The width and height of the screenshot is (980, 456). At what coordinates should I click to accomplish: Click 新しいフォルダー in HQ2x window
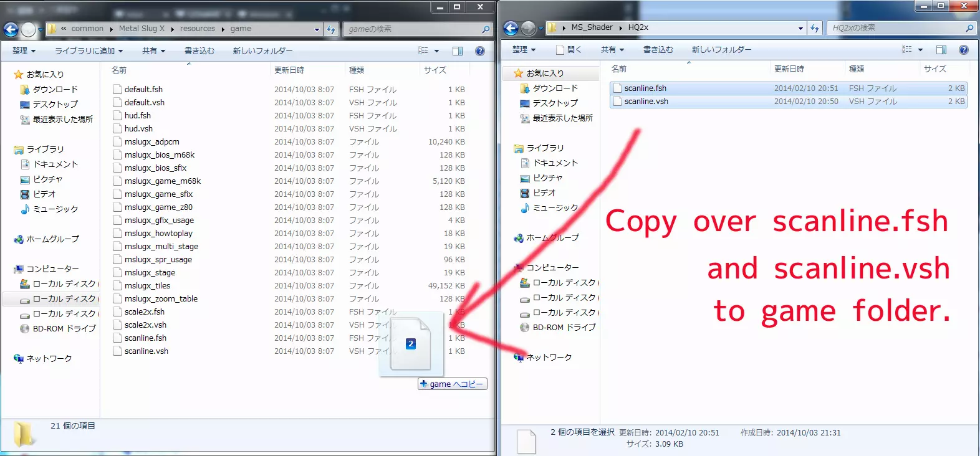tap(721, 50)
